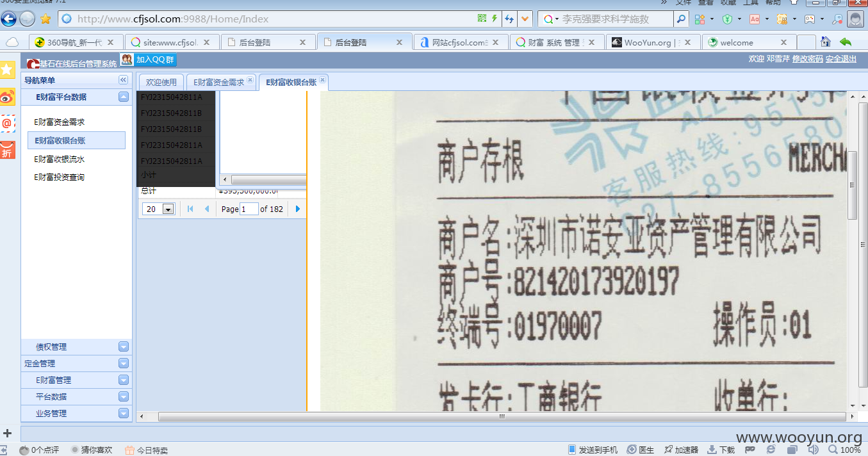
Task: Go to first page in grid pager
Action: tap(190, 209)
